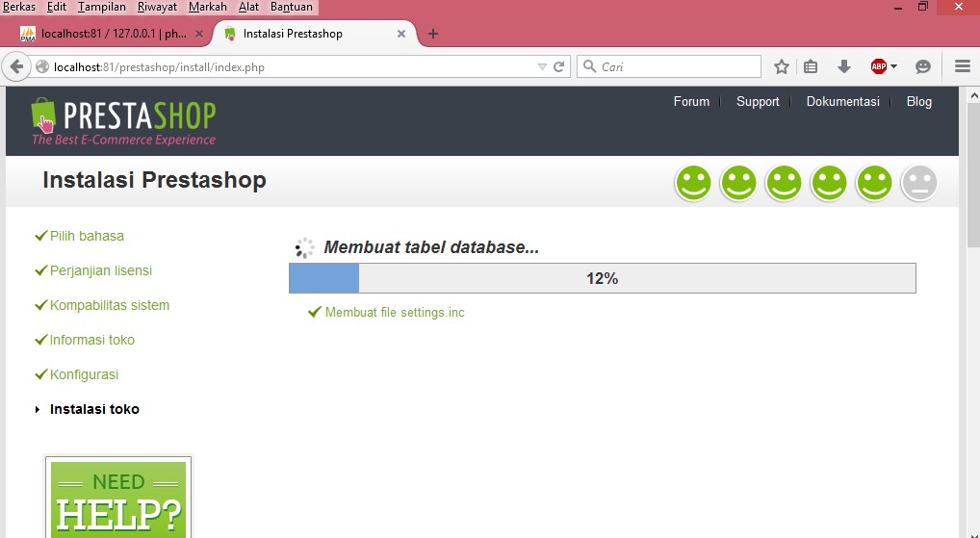This screenshot has width=980, height=538.
Task: Open the downloads arrow icon
Action: pos(843,66)
